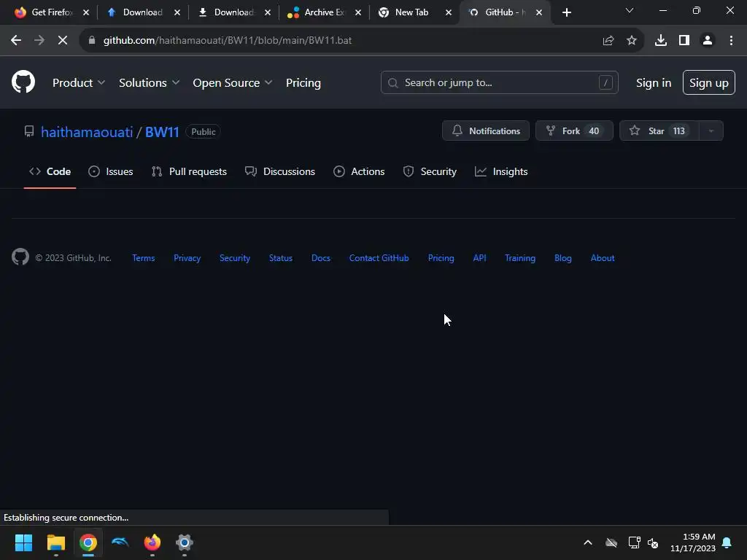
Task: Open Dolphin emulator from taskbar
Action: tap(120, 542)
